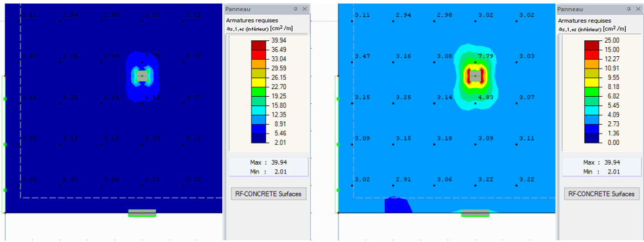Click the dark red swatch beside 39.94
644x242 pixels.
tap(259, 45)
